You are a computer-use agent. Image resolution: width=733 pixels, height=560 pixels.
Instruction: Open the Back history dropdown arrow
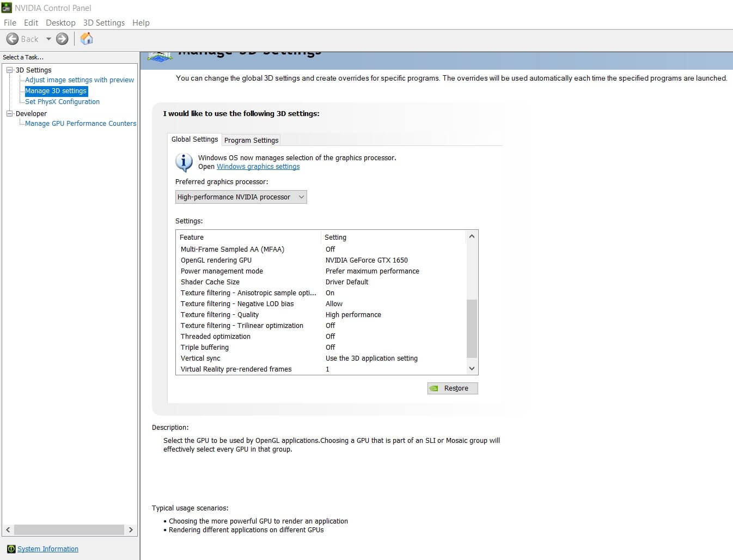click(48, 39)
